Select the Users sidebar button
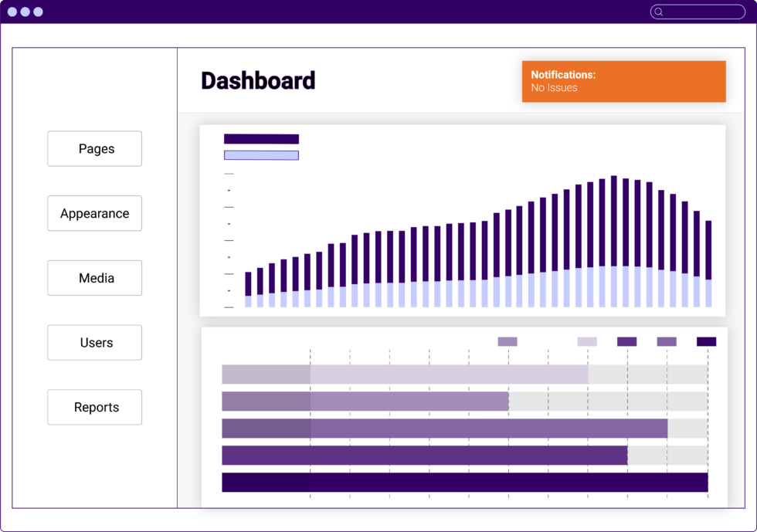This screenshot has width=757, height=532. click(x=95, y=343)
